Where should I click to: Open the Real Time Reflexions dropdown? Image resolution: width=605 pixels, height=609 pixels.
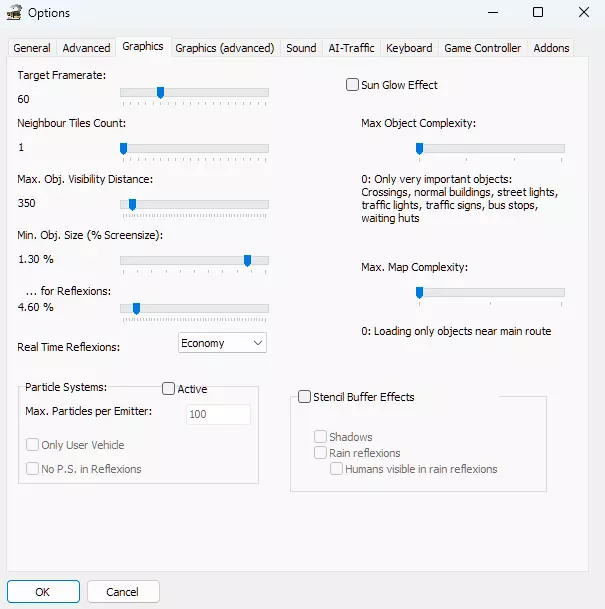click(x=222, y=343)
